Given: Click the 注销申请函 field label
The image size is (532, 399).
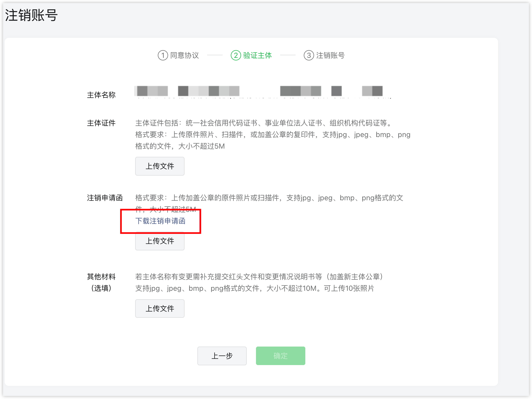Looking at the screenshot, I should coord(105,198).
